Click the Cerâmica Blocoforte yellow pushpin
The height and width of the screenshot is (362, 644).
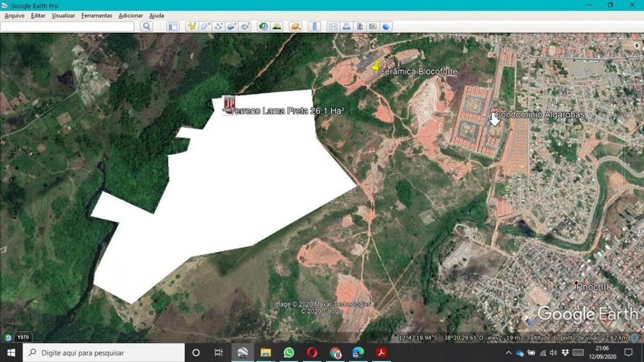point(375,66)
